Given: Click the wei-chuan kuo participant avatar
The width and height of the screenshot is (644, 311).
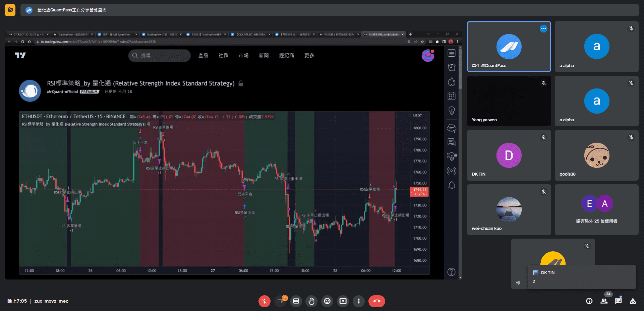Looking at the screenshot, I should click(509, 209).
